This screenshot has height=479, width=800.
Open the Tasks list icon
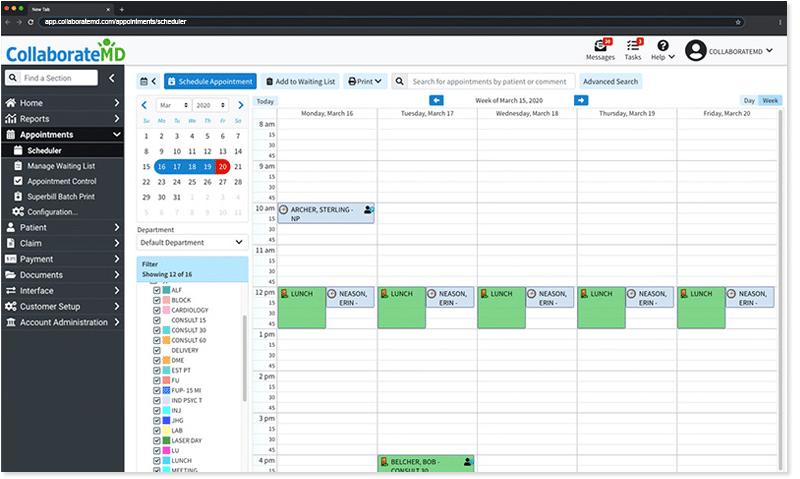(633, 46)
